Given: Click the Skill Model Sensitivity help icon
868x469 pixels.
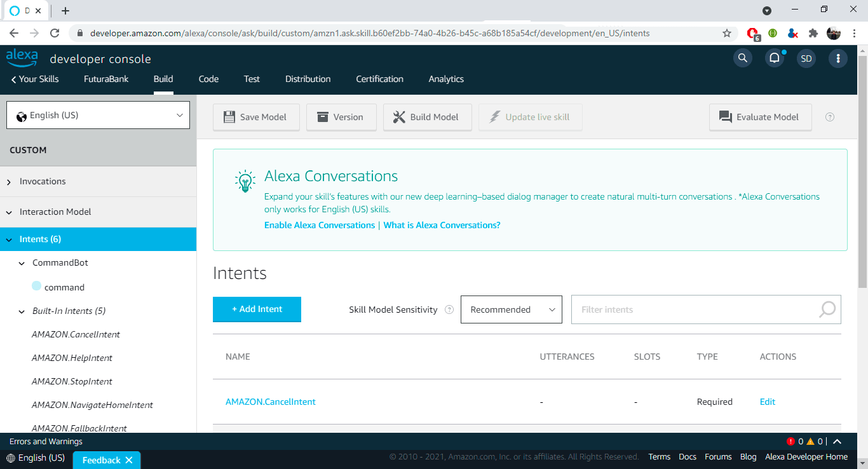Looking at the screenshot, I should tap(449, 309).
